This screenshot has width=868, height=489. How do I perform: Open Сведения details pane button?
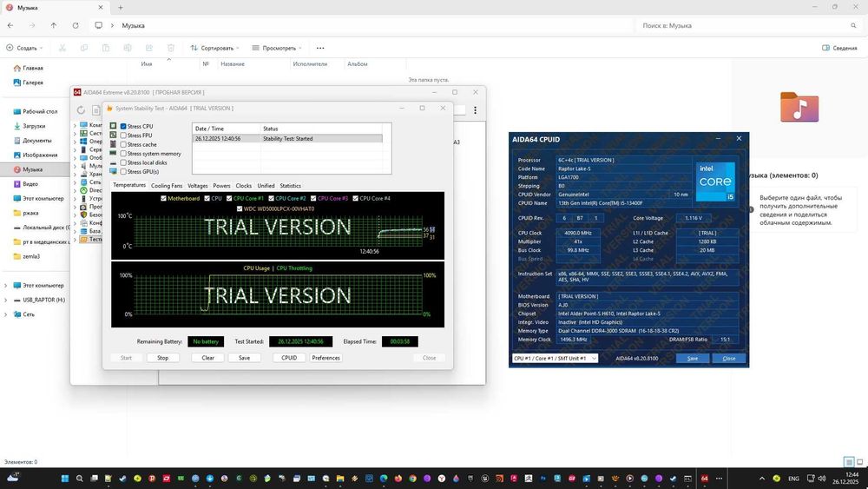[x=839, y=48]
